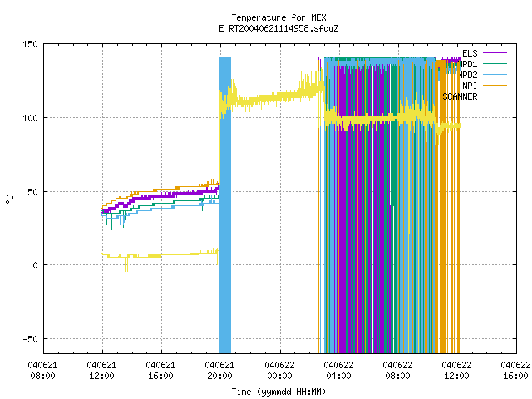The height and width of the screenshot is (399, 532).
Task: Click the orange NPI legend line
Action: (495, 86)
